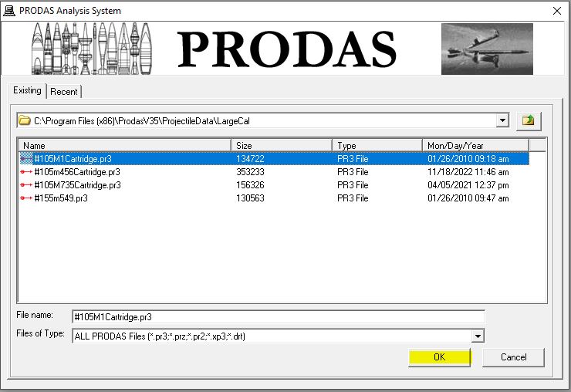
Task: Click inside the File name field
Action: [278, 317]
